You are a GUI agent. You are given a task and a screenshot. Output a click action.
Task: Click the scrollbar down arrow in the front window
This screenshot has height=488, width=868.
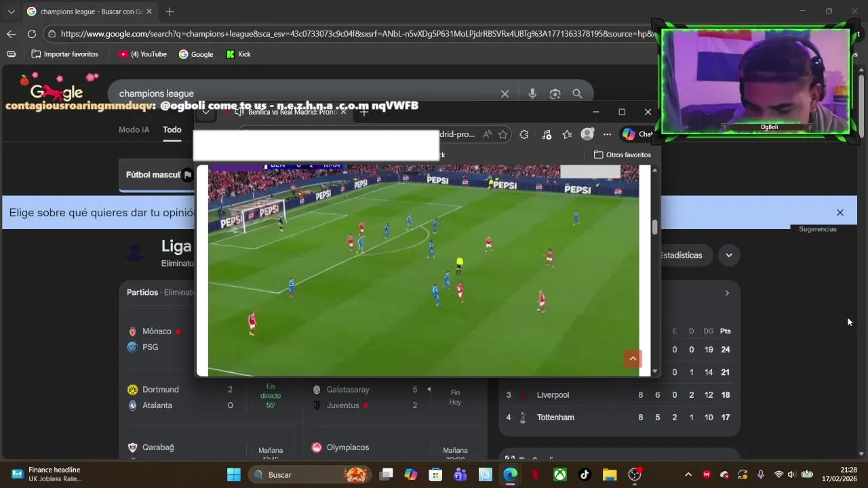pos(654,371)
